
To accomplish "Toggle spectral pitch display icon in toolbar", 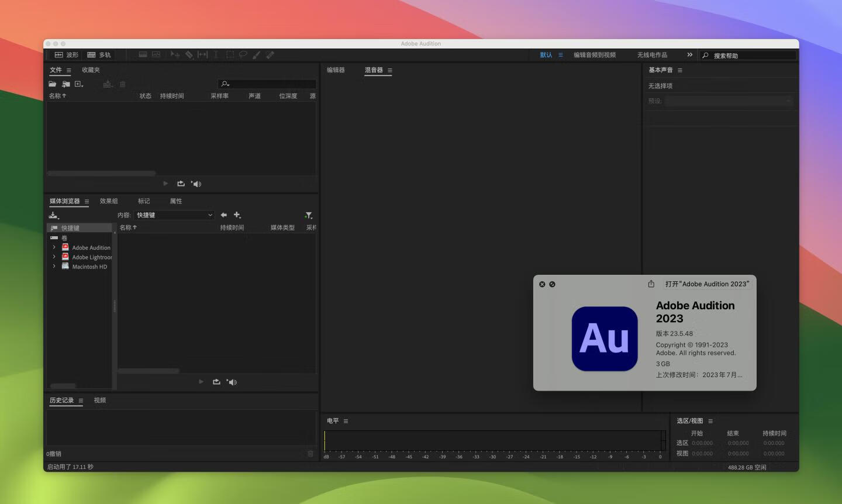I will pos(156,54).
